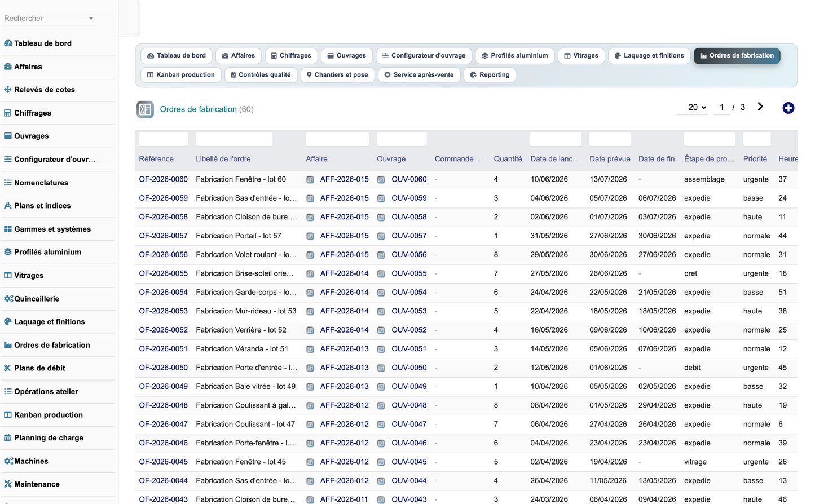Viewport: 815px width, 504px height.
Task: Click the Maintenance tools icon in sidebar
Action: [x=8, y=484]
